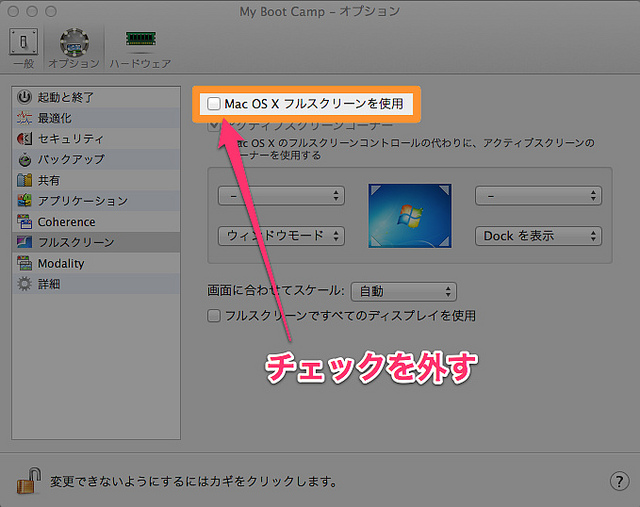
Task: Click the Modality sidebar icon
Action: 24,263
